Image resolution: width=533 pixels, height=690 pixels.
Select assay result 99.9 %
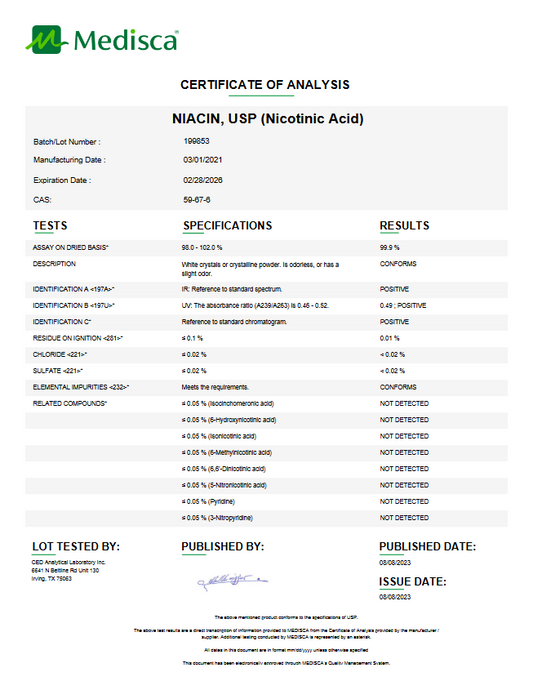click(390, 248)
